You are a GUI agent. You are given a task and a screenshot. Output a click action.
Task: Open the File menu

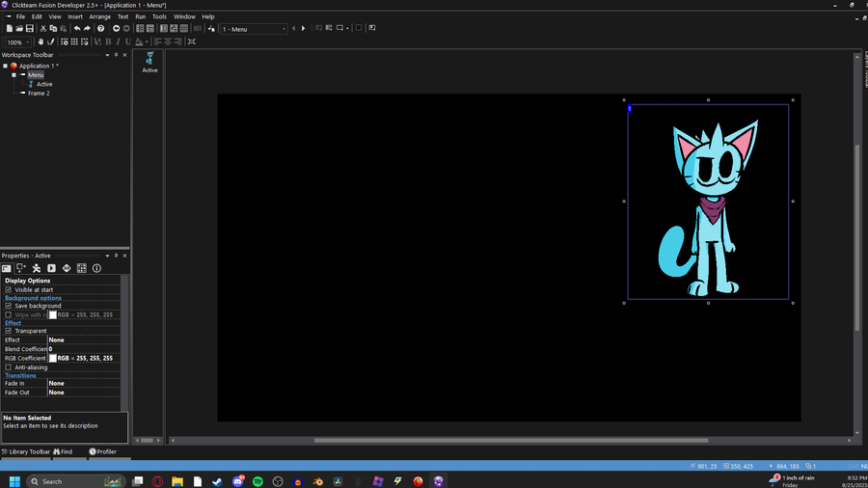click(20, 16)
